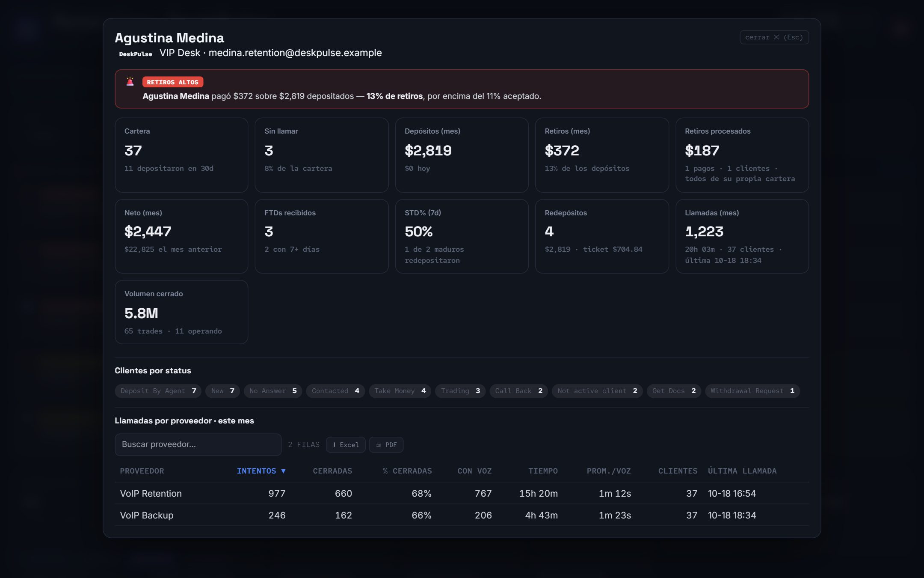924x578 pixels.
Task: Sort table by CERRADAS column header
Action: pyautogui.click(x=332, y=471)
